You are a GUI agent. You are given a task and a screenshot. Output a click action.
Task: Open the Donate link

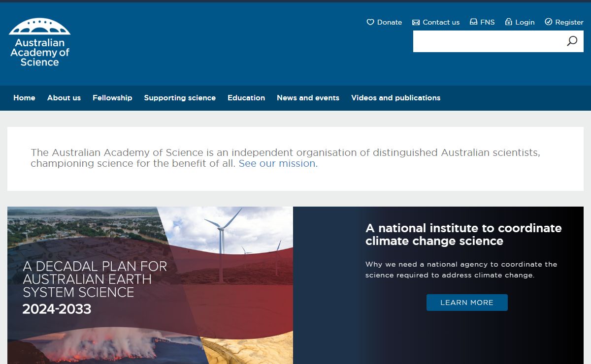pos(390,22)
